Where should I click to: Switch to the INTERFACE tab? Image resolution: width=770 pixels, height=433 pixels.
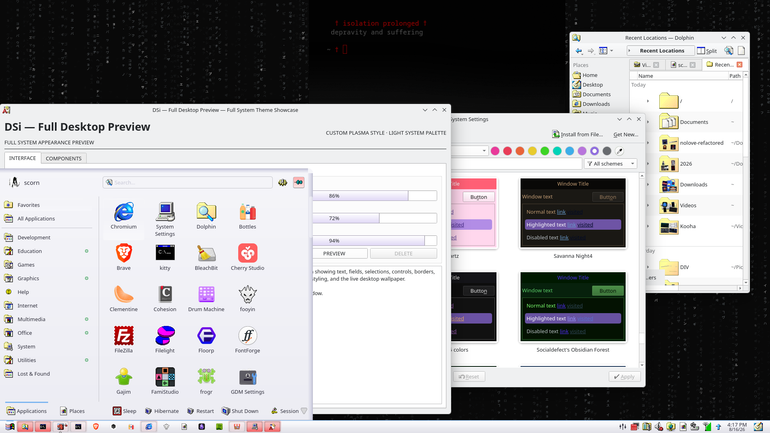22,158
